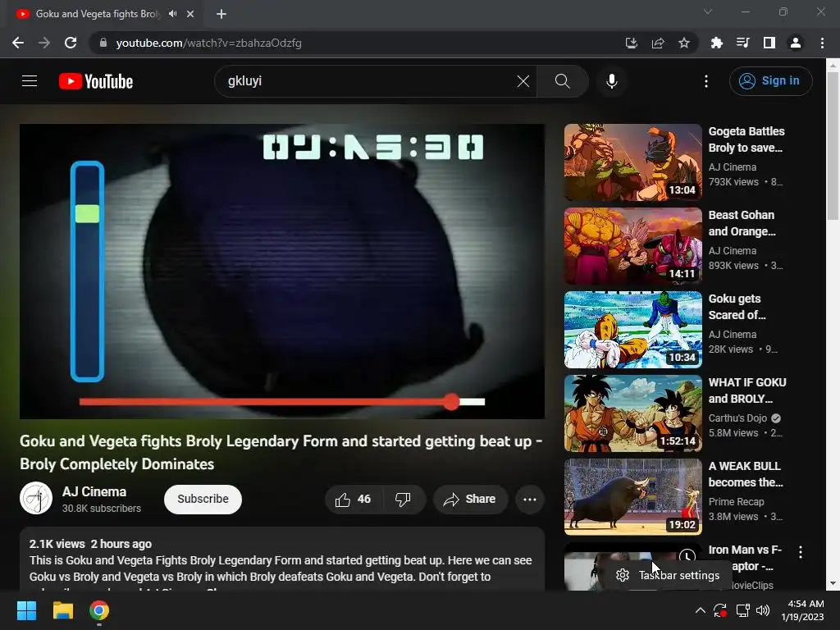Open Carthu's Dojo channel link

pos(737,418)
